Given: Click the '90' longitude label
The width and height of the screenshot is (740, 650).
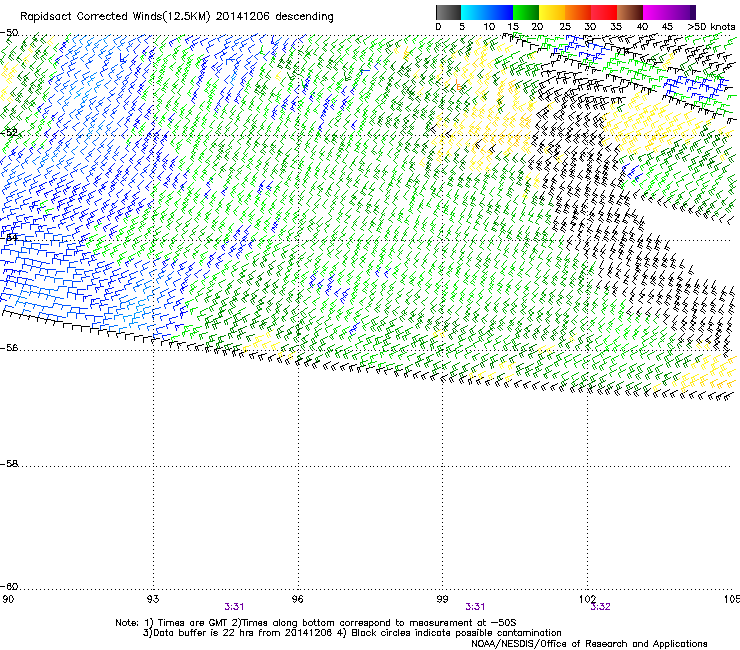Looking at the screenshot, I should pyautogui.click(x=8, y=599).
